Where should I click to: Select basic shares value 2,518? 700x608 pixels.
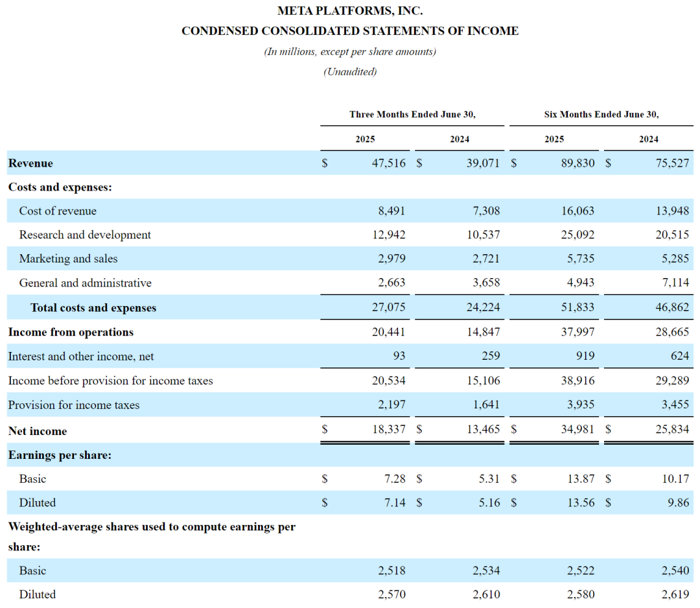coord(391,570)
